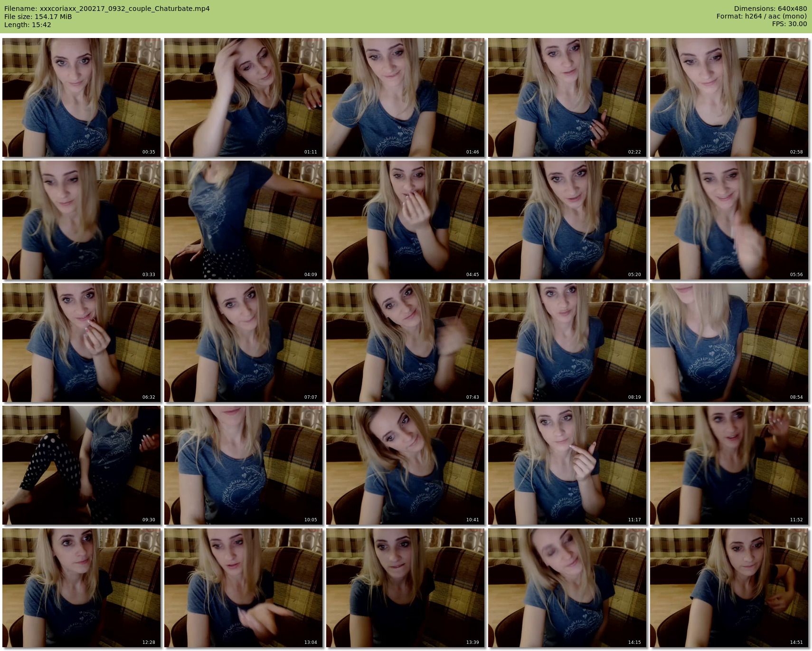This screenshot has height=651, width=812.
Task: Pick the thumbnail at 10:41
Action: pos(406,465)
